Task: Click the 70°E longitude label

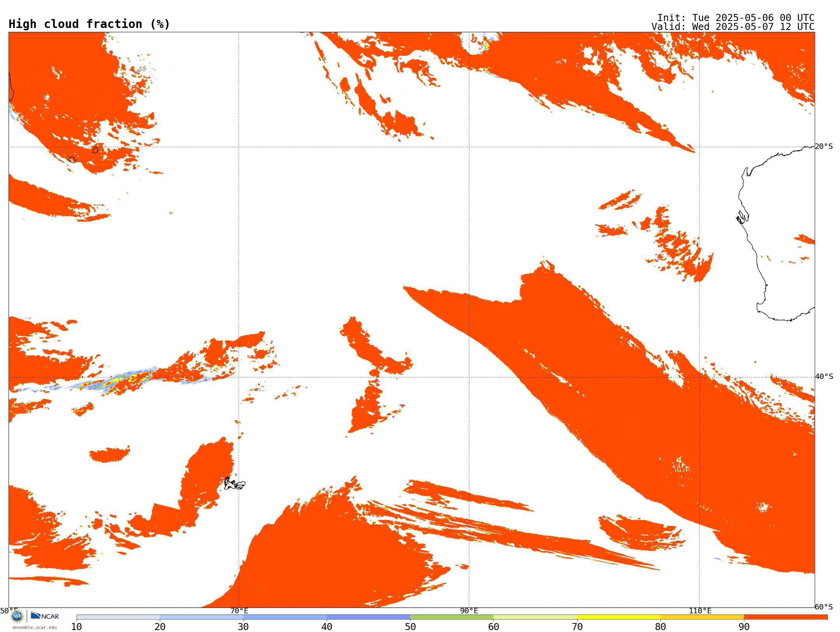Action: (x=239, y=611)
